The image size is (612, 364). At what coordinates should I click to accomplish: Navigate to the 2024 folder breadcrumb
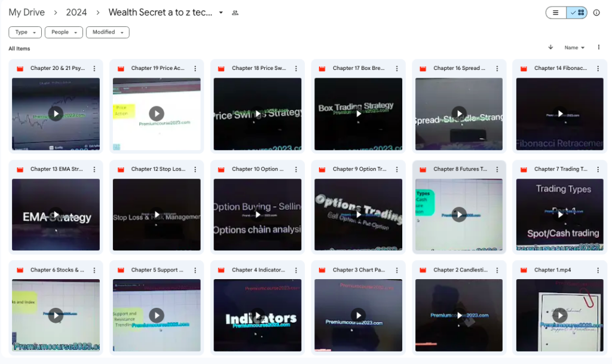coord(76,13)
